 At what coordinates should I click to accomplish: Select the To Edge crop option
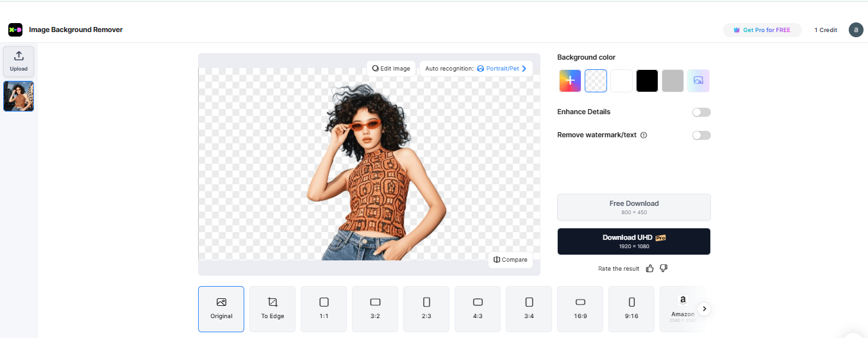[x=272, y=309]
